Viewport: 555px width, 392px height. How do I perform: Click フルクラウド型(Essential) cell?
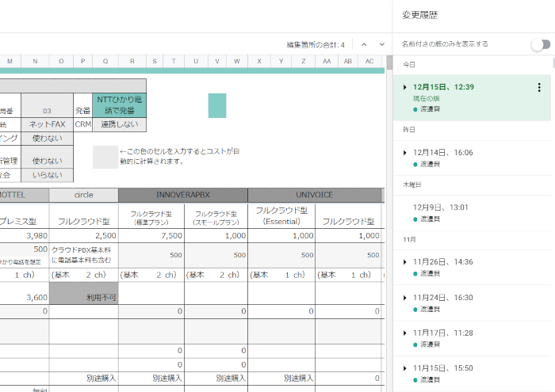click(281, 215)
